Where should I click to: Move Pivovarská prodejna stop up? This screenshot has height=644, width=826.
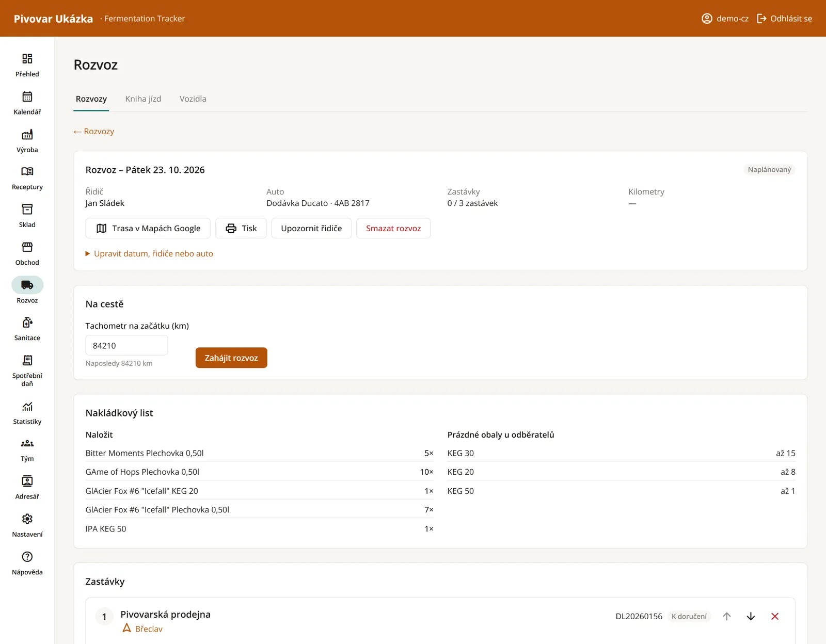click(727, 616)
